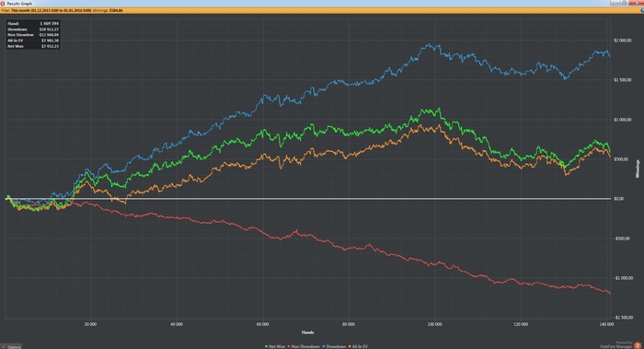Toggle the Net Won legend entry

275,346
